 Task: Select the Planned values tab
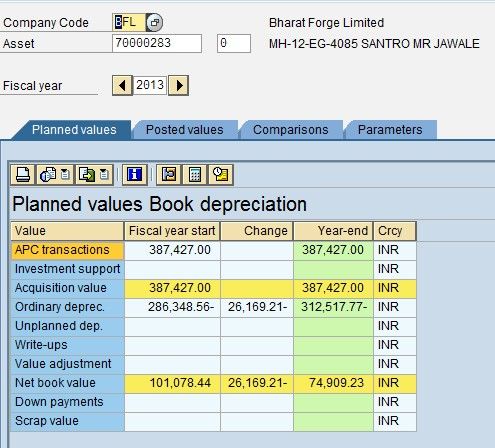74,130
